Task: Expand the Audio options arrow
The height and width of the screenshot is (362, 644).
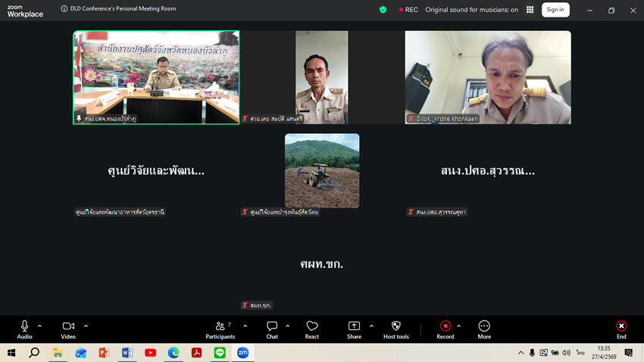Action: 40,326
